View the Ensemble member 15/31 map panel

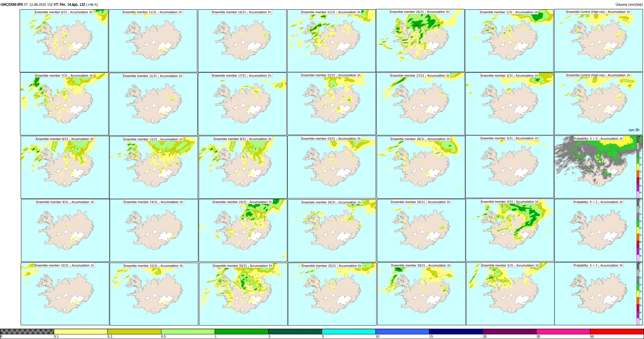pos(154,294)
